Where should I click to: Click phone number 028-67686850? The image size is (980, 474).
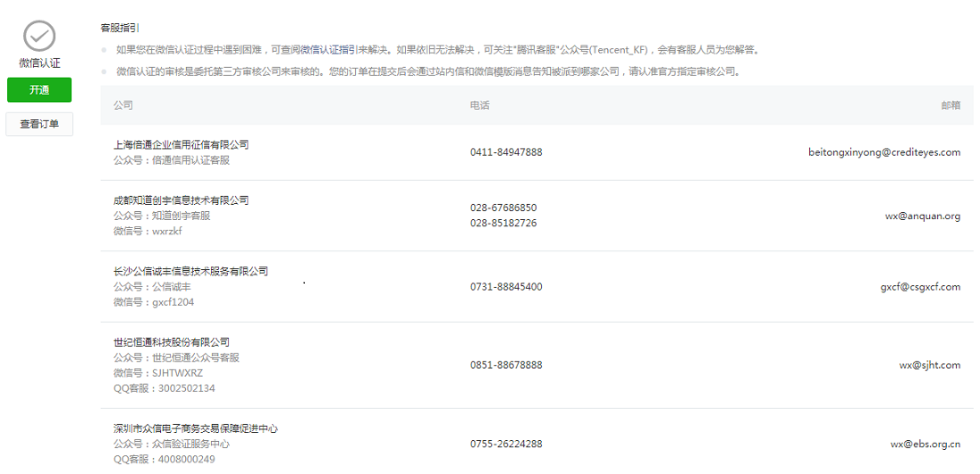(503, 207)
